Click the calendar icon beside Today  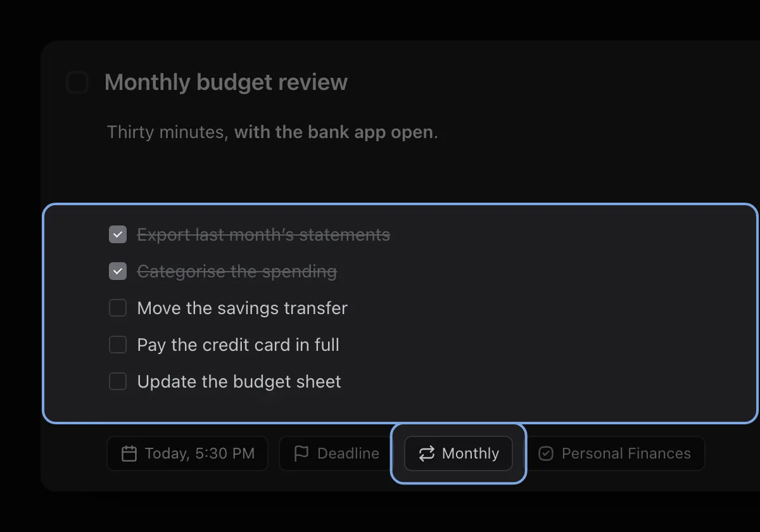point(129,453)
